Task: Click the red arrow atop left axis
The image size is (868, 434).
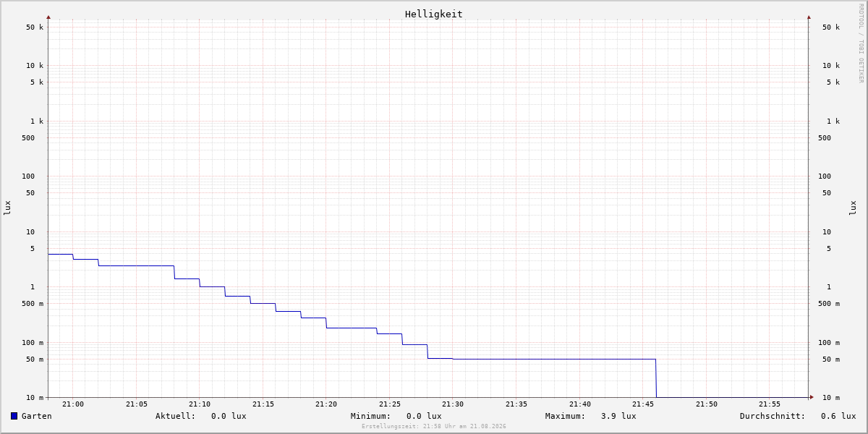Action: click(x=48, y=17)
